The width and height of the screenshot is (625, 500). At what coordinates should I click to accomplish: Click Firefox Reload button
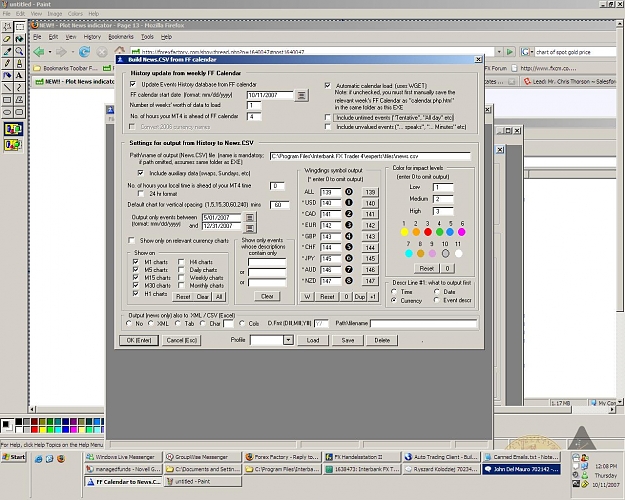click(x=84, y=52)
